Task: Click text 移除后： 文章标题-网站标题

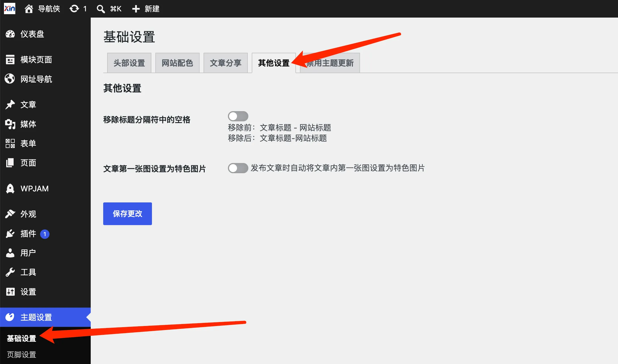Action: tap(278, 138)
